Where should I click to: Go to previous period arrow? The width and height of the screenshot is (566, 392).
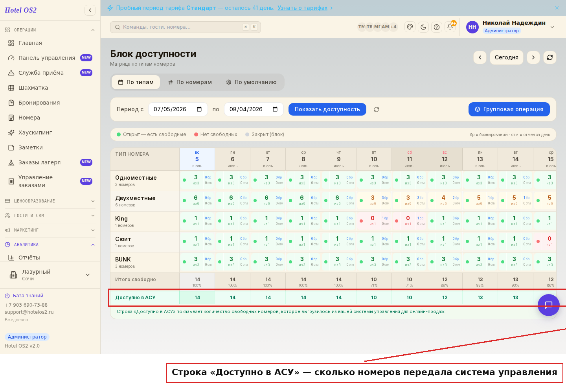pyautogui.click(x=480, y=57)
